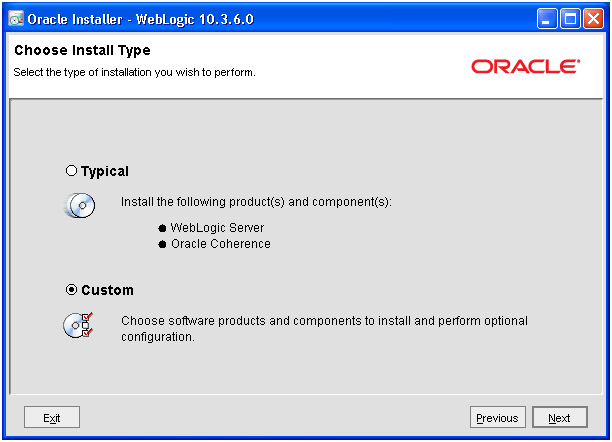The width and height of the screenshot is (612, 442).
Task: Click 'Select the type of installation' subtitle
Action: click(x=134, y=72)
